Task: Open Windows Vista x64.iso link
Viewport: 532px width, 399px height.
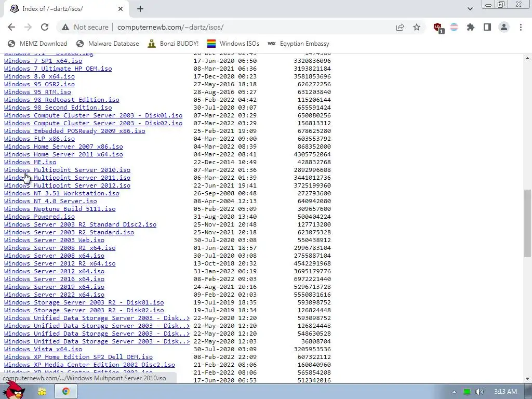Action: pyautogui.click(x=43, y=350)
